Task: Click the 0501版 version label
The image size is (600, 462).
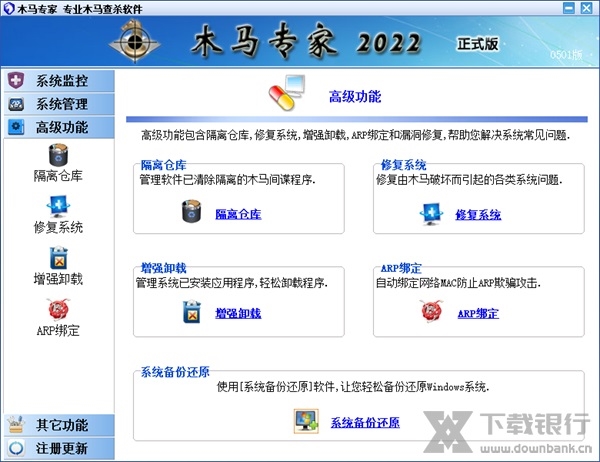Action: [x=566, y=55]
